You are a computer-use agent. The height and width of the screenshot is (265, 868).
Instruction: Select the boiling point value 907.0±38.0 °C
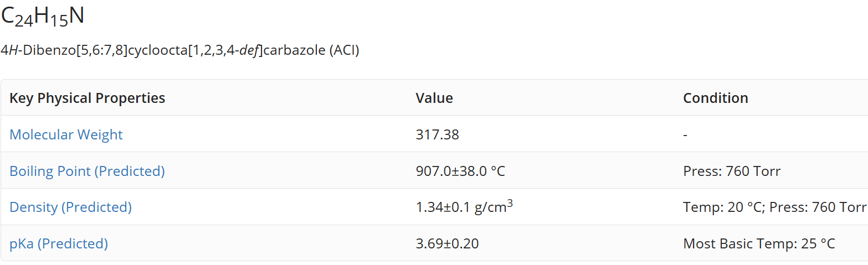[x=460, y=171]
